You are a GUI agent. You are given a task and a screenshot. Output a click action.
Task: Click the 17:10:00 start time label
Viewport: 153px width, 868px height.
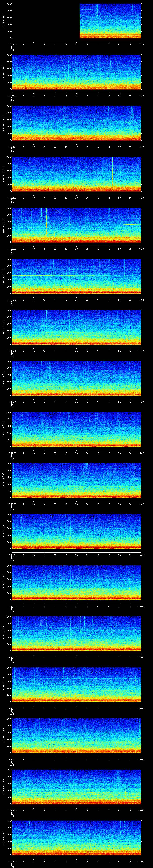12,351
